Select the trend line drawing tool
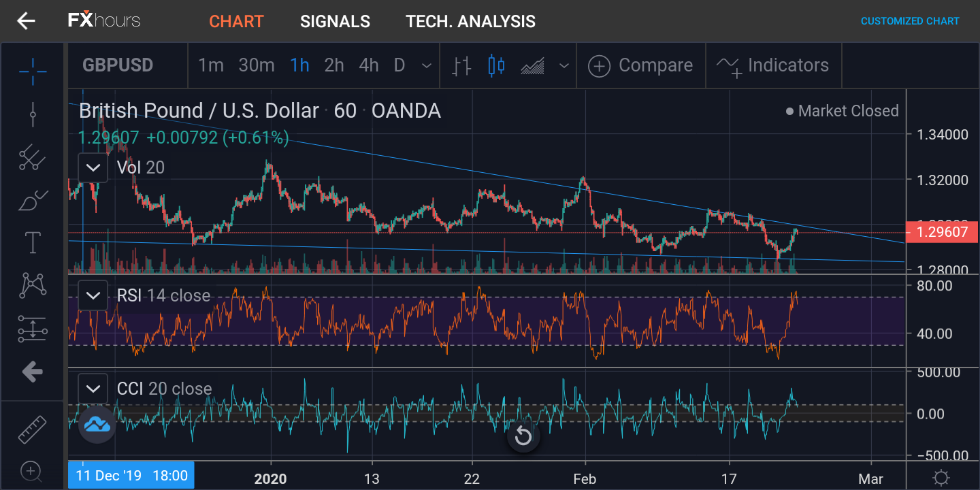Screen dimensions: 980x490 33,115
